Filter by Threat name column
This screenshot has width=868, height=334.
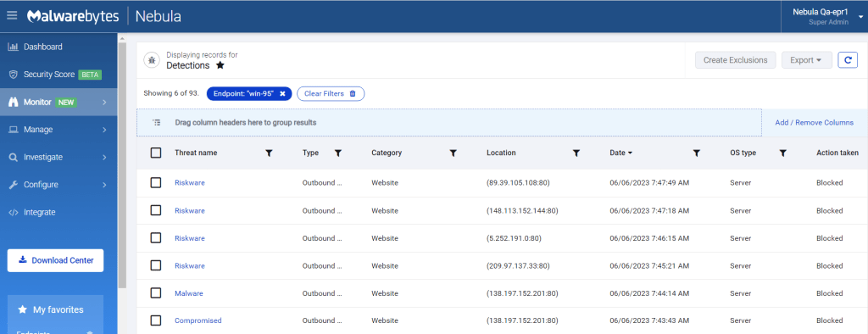tap(269, 153)
